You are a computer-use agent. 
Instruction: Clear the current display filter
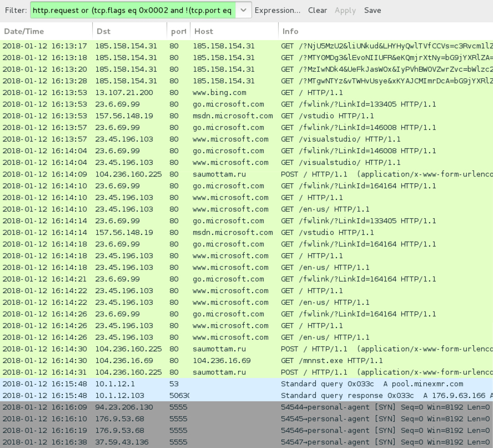pyautogui.click(x=317, y=11)
